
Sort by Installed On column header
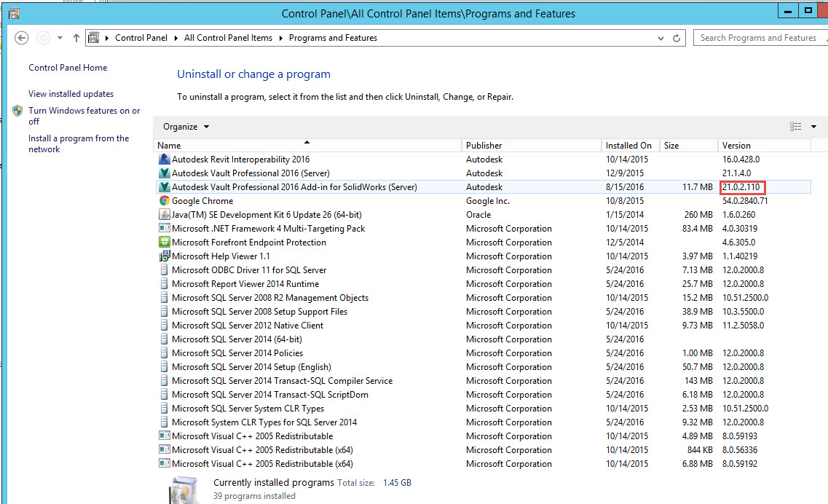pos(631,145)
